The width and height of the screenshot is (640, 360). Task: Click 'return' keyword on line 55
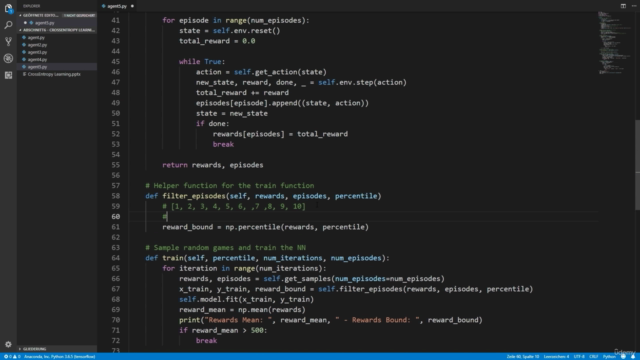tap(175, 165)
